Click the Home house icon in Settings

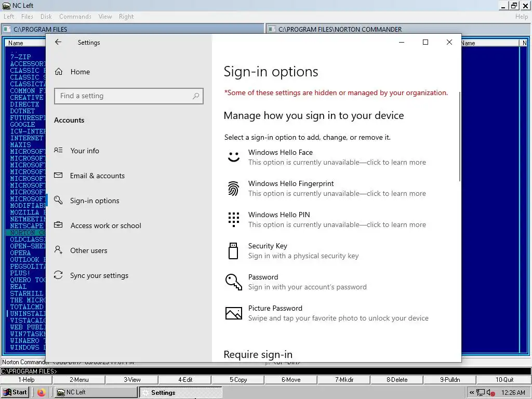coord(59,72)
